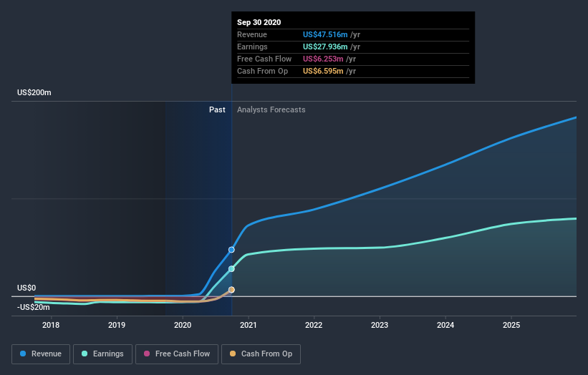Toggle the Free Cash Flow legend series
Image resolution: width=588 pixels, height=375 pixels.
(177, 354)
